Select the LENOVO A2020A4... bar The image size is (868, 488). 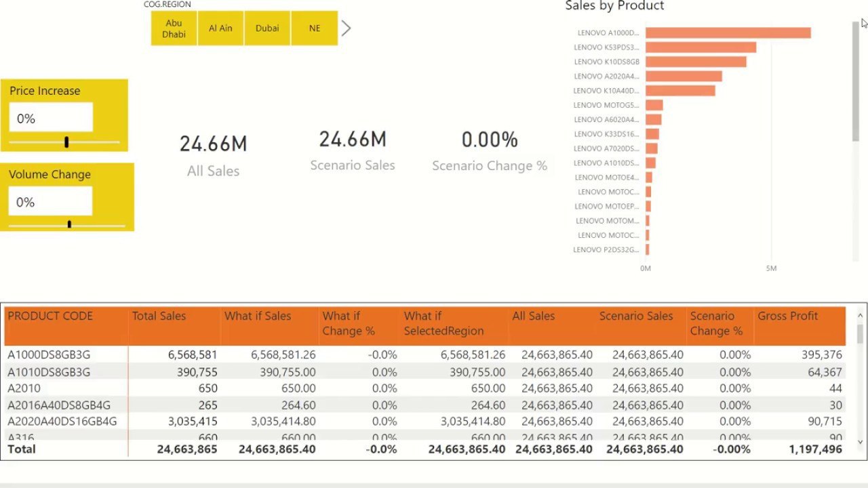(x=684, y=76)
